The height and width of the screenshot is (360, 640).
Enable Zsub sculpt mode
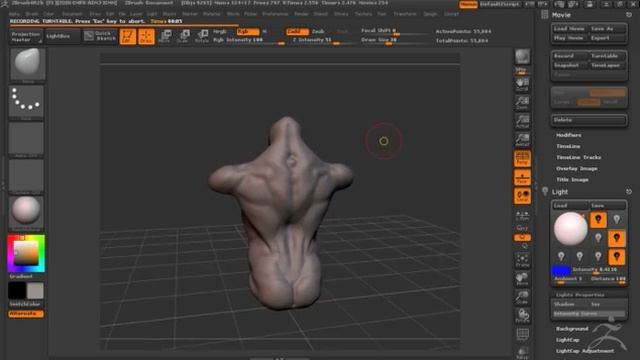[x=318, y=31]
